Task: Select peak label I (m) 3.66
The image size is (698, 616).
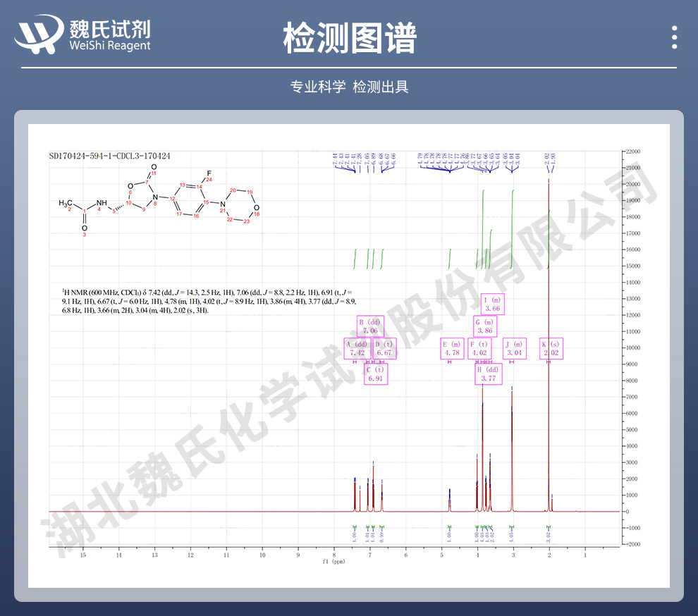Action: pyautogui.click(x=491, y=304)
